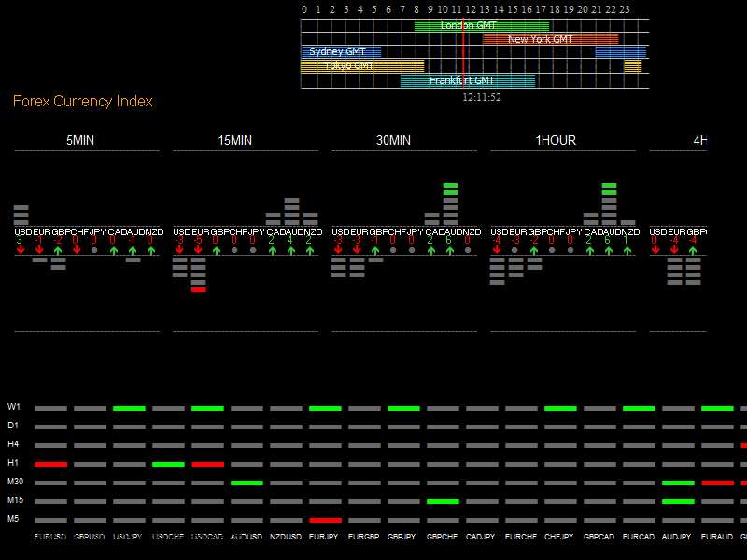Screen dimensions: 747x560
Task: Click the green up arrow under NZD in 5MIN
Action: click(151, 250)
